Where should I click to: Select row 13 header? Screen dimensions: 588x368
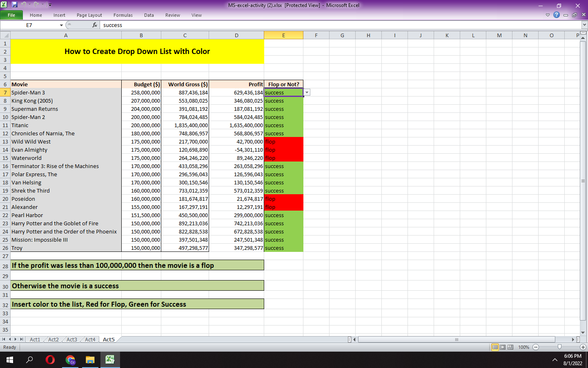tap(5, 141)
